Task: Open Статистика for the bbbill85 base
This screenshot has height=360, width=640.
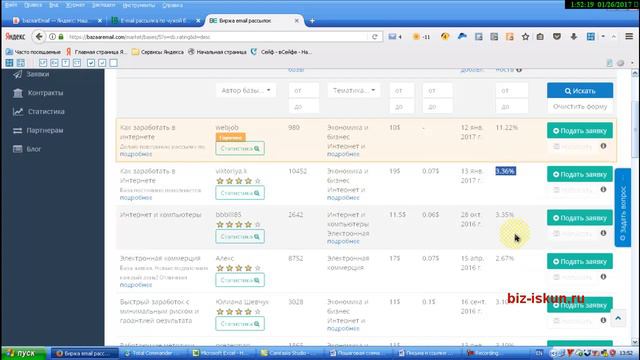Action: [x=240, y=236]
